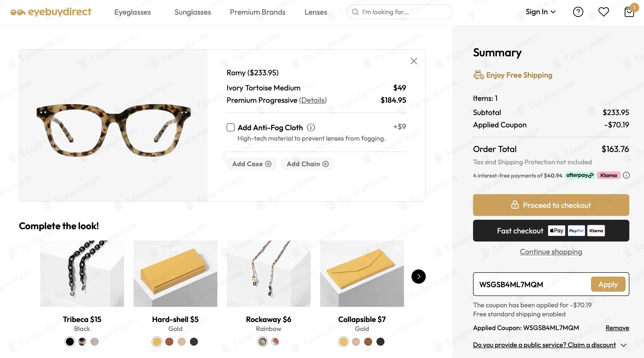This screenshot has width=644, height=358.
Task: Open the Premium Brands menu
Action: 258,12
